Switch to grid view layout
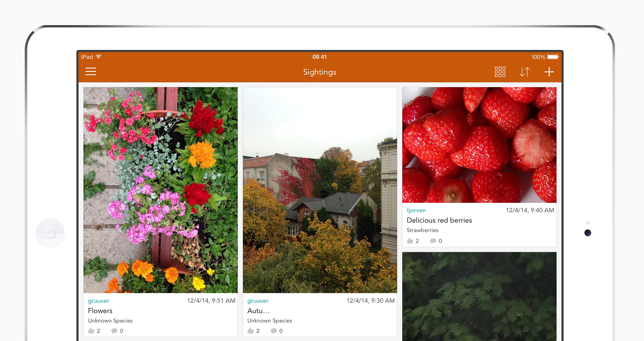The height and width of the screenshot is (341, 644). pyautogui.click(x=500, y=72)
